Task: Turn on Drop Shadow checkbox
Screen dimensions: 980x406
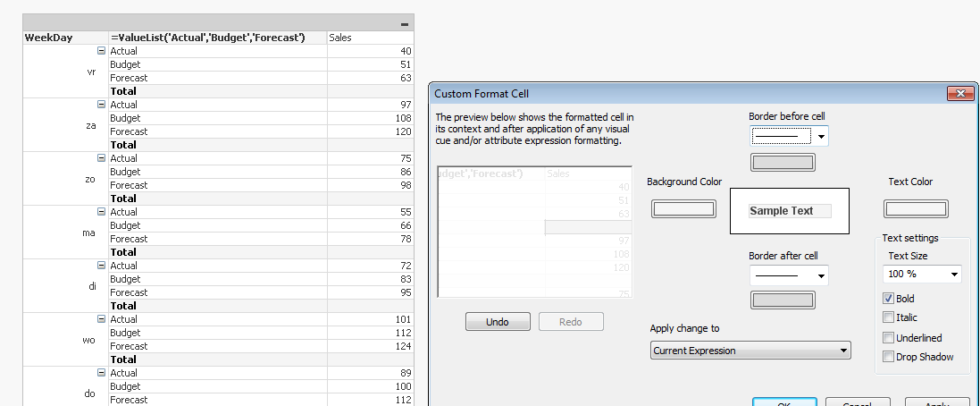Action: (888, 357)
